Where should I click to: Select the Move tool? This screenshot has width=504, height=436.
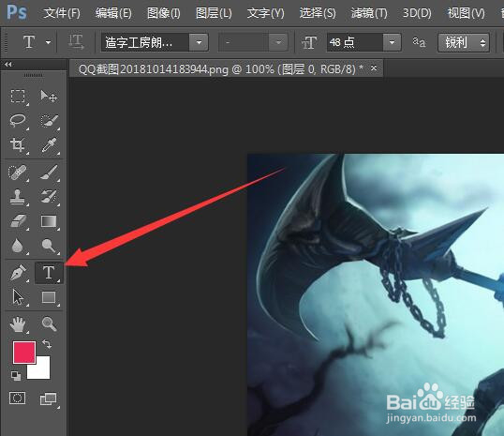(x=49, y=97)
